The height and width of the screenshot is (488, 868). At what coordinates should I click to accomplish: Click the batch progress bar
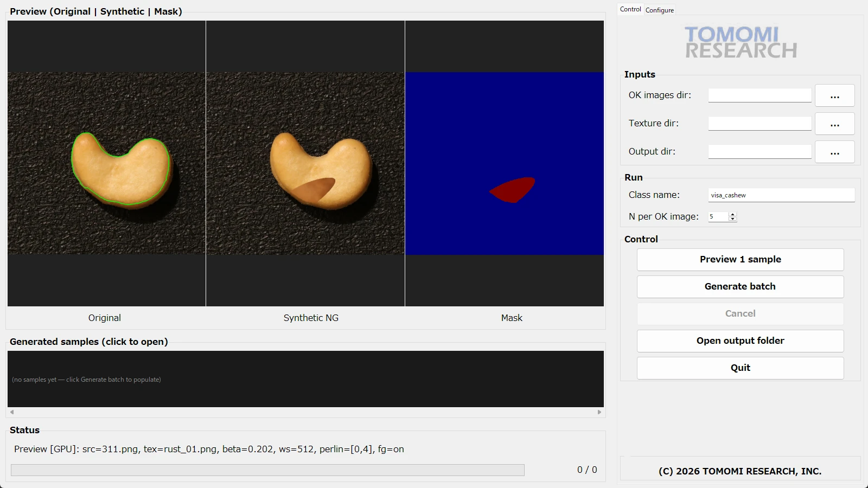tap(267, 470)
